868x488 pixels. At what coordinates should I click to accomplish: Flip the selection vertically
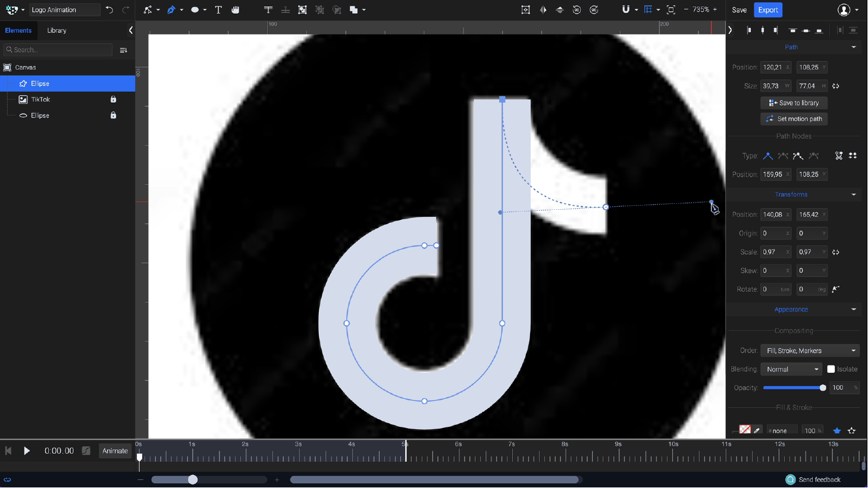[560, 10]
